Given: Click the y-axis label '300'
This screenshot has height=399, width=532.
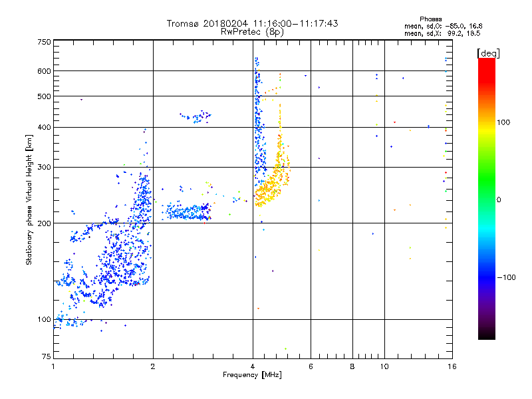Looking at the screenshot, I should (44, 167).
